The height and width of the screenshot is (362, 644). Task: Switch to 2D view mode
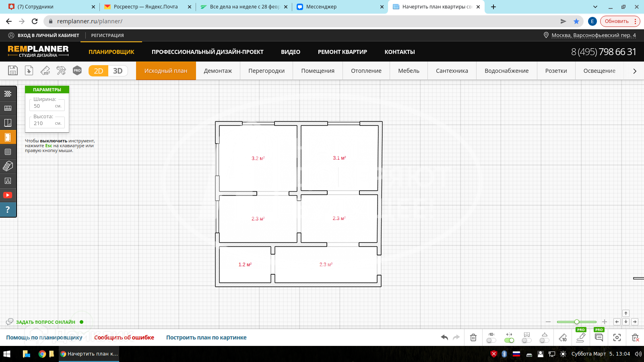(99, 71)
